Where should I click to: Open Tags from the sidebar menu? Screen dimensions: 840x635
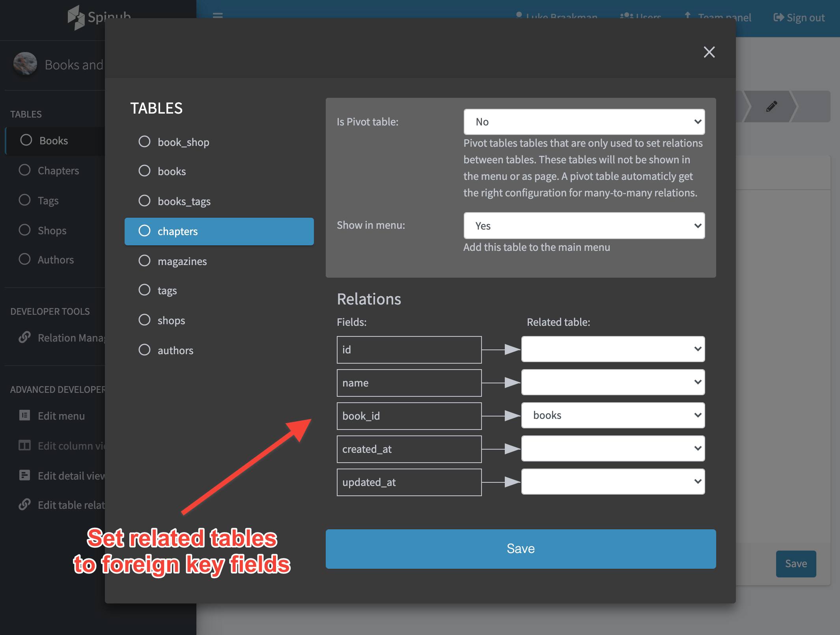(49, 200)
